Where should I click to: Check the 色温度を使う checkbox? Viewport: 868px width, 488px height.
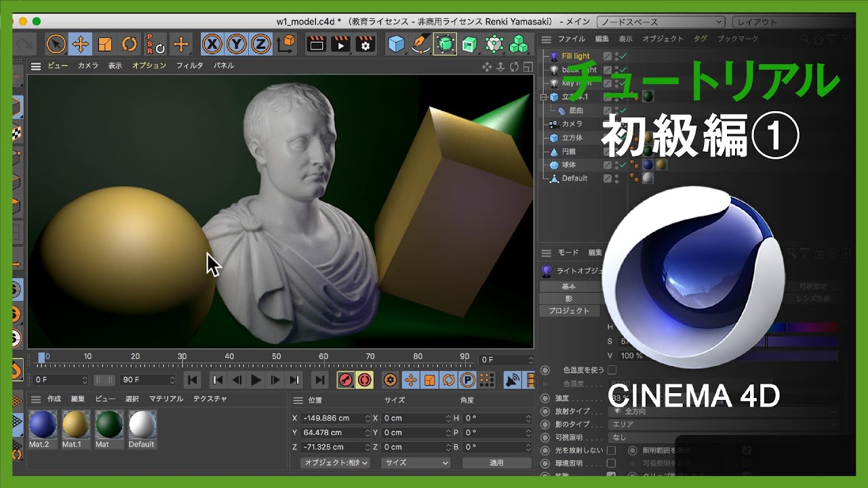point(612,370)
